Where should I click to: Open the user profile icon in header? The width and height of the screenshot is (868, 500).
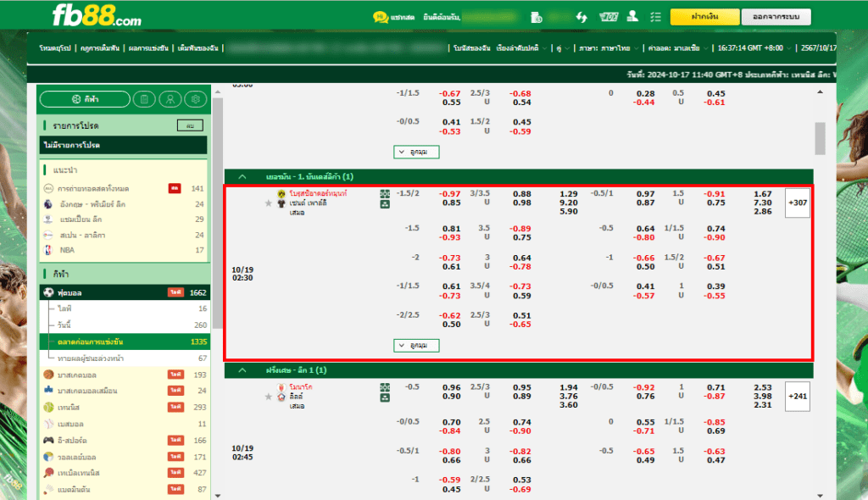point(632,17)
